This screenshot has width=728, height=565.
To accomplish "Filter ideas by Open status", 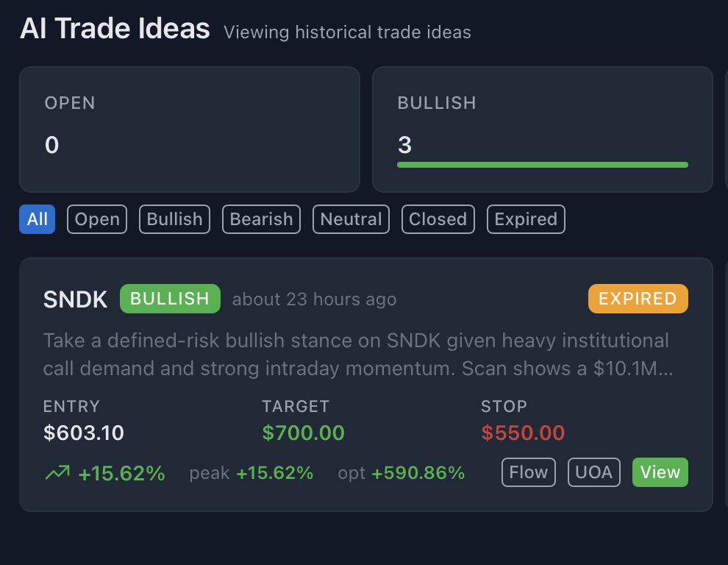I will pyautogui.click(x=97, y=219).
